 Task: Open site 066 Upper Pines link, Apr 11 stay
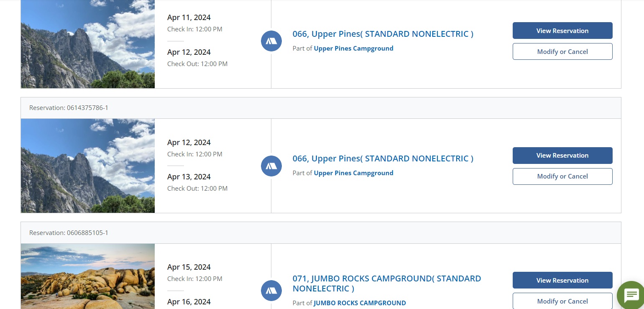pyautogui.click(x=383, y=34)
